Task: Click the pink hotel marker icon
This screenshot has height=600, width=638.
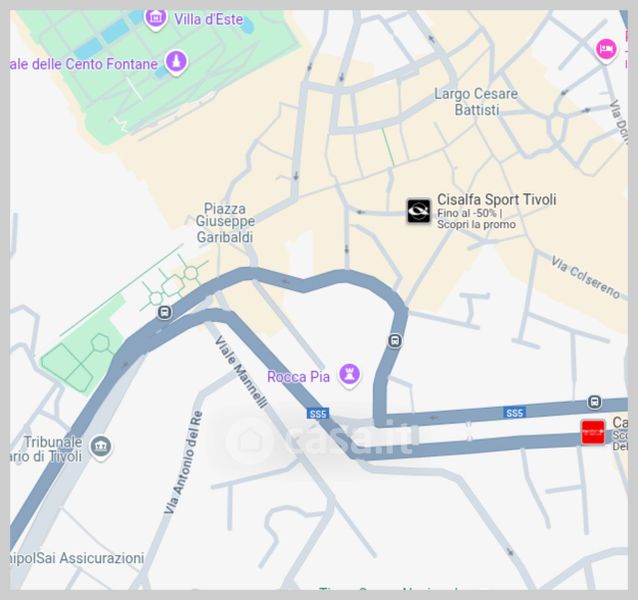Action: pyautogui.click(x=606, y=50)
